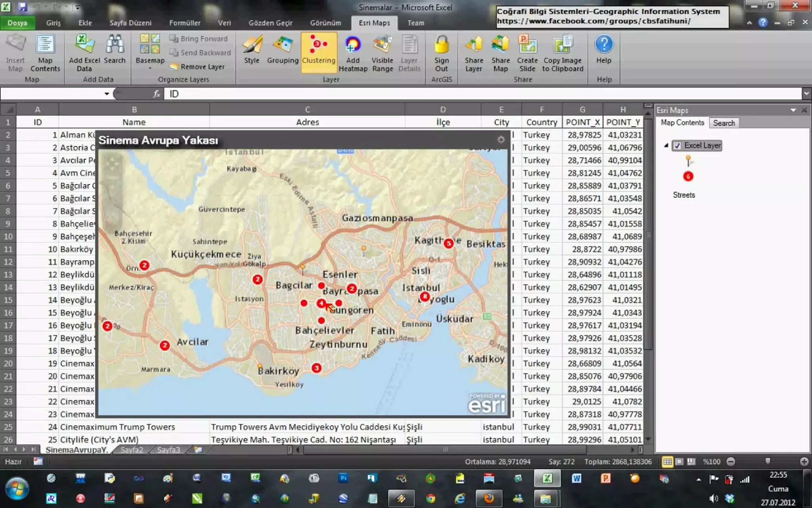Click the Map Contents ribbon icon
This screenshot has width=812, height=508.
click(x=45, y=54)
